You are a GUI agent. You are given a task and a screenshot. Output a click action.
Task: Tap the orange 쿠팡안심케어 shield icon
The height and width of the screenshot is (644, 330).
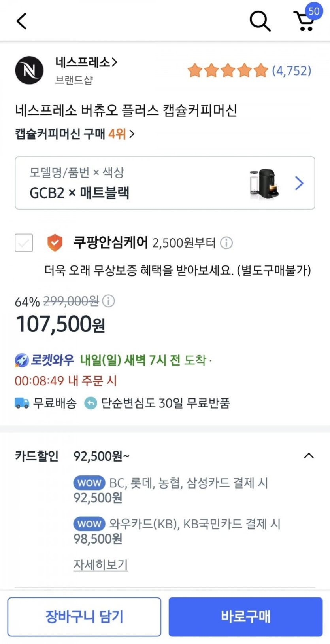coord(55,242)
